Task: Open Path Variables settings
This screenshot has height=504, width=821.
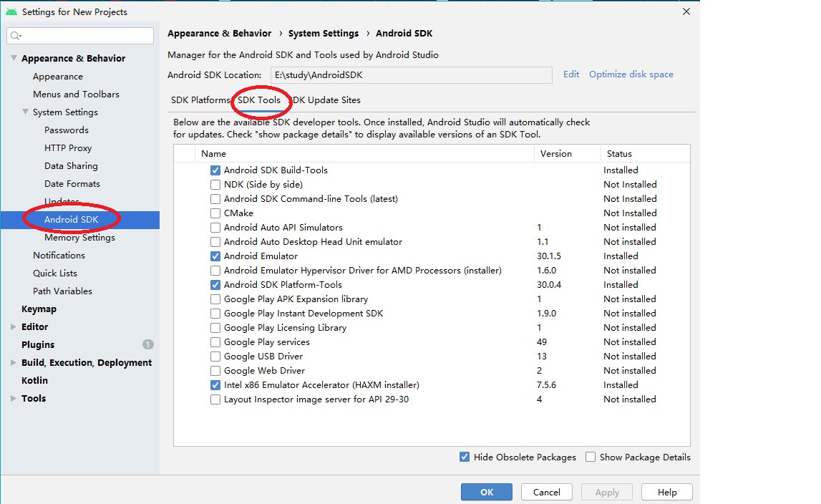Action: point(62,291)
